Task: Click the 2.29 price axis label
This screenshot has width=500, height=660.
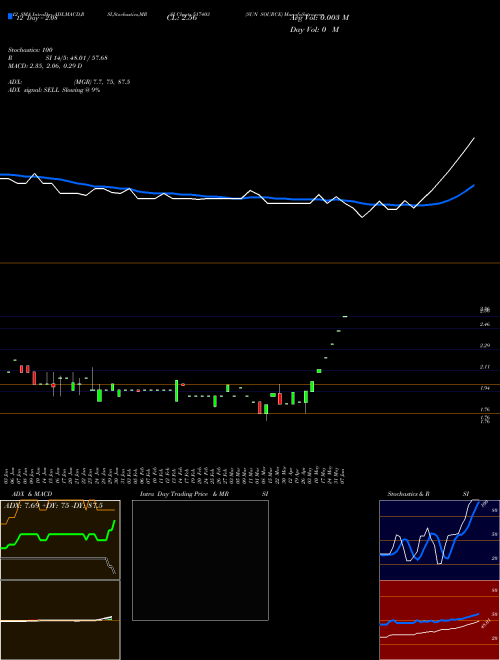Action: (x=485, y=346)
